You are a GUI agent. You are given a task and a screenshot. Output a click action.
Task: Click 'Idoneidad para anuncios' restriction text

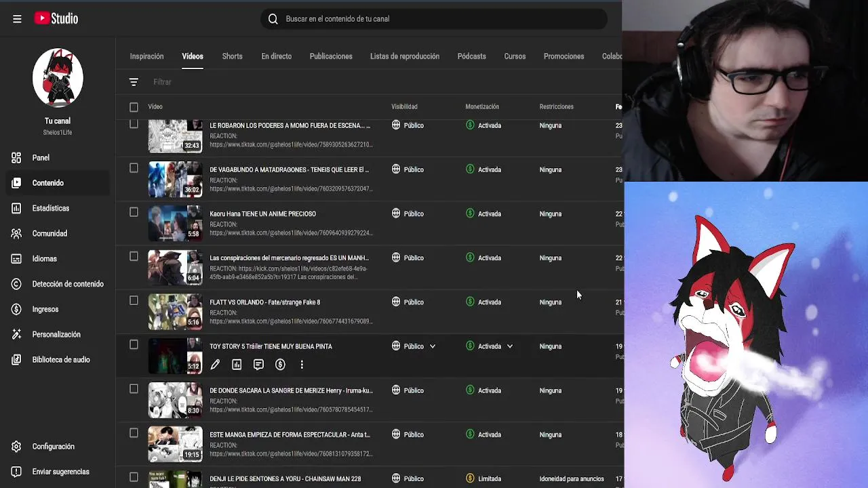click(x=572, y=479)
